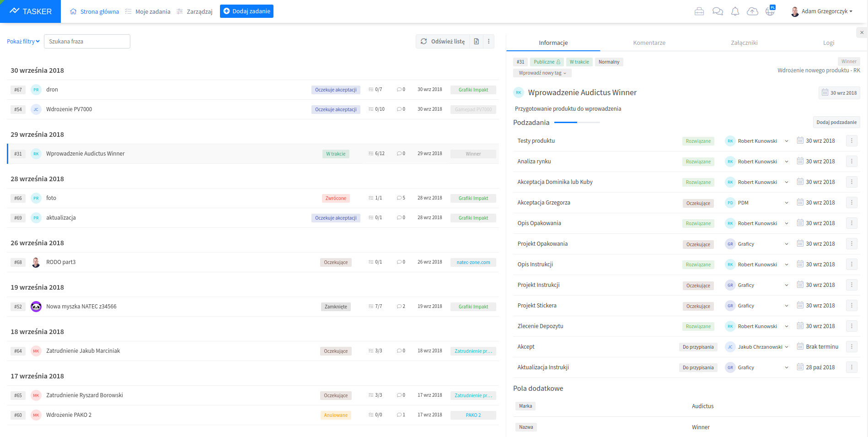Open Zarządzaj menu item
This screenshot has width=868, height=437.
[195, 11]
